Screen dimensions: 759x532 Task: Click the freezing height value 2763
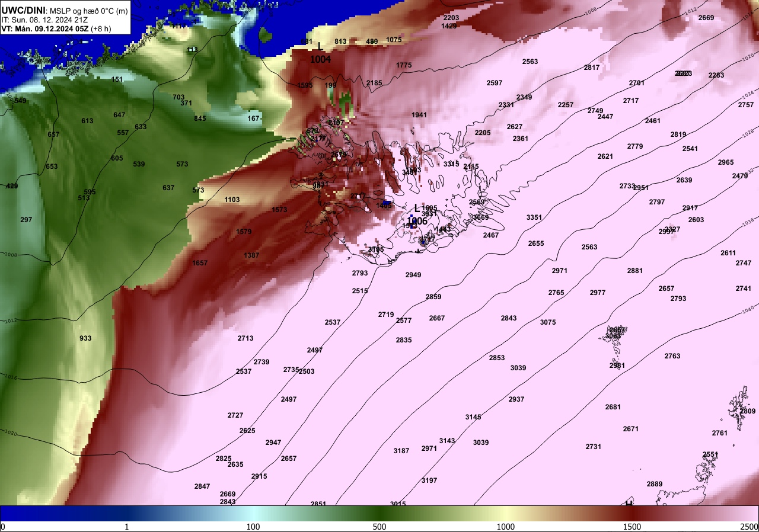pos(672,356)
